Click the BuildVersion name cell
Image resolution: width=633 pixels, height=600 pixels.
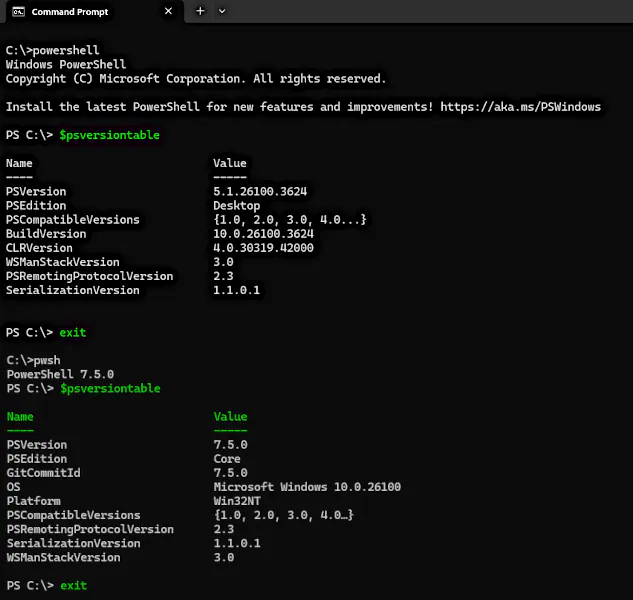coord(46,234)
